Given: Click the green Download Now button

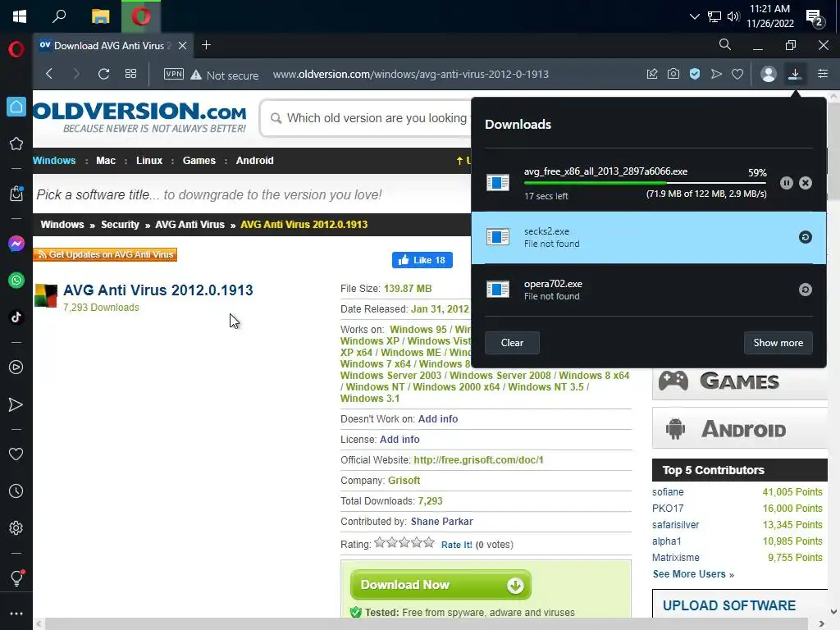Looking at the screenshot, I should pos(441,585).
